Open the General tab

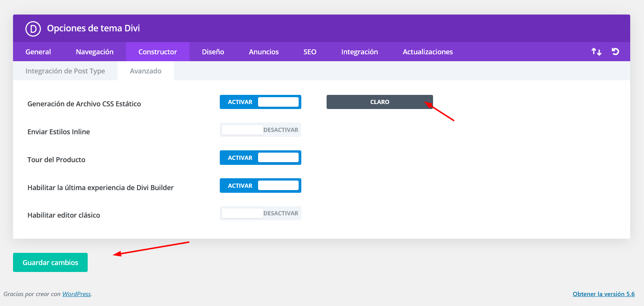point(38,52)
